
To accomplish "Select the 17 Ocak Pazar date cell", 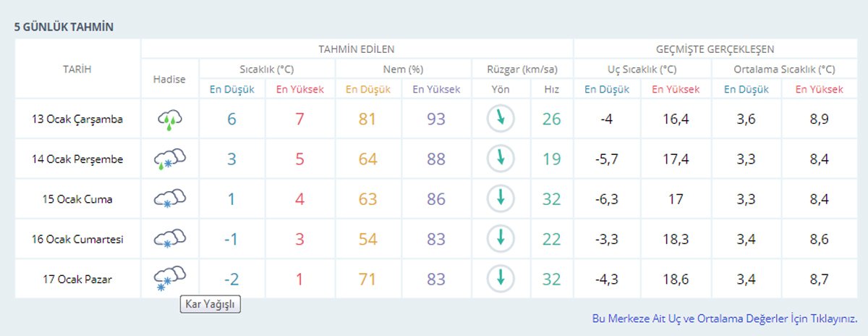I will (77, 279).
